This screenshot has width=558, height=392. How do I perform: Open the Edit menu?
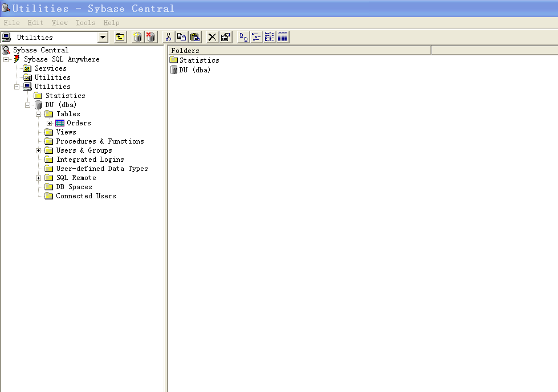point(35,23)
